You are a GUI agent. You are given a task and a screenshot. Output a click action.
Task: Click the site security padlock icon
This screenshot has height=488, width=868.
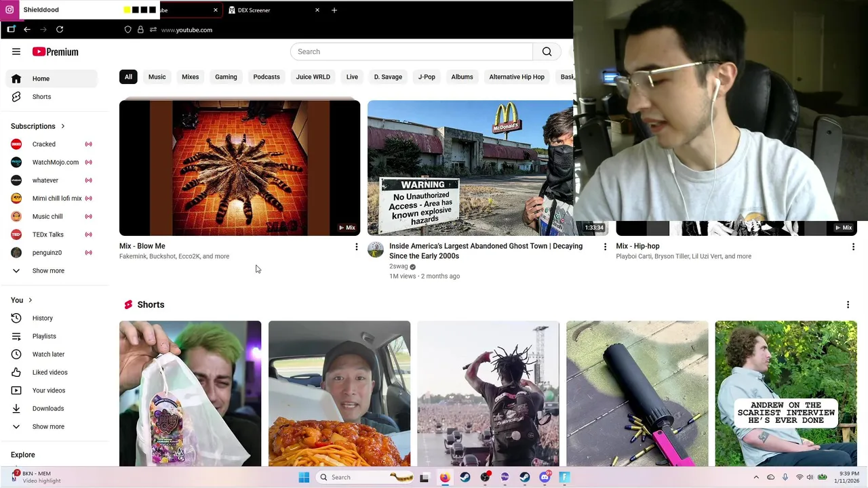pyautogui.click(x=140, y=30)
